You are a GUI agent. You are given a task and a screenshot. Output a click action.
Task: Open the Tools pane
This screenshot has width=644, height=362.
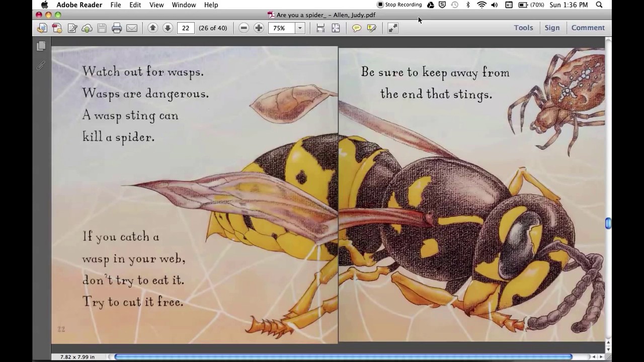[x=523, y=28]
